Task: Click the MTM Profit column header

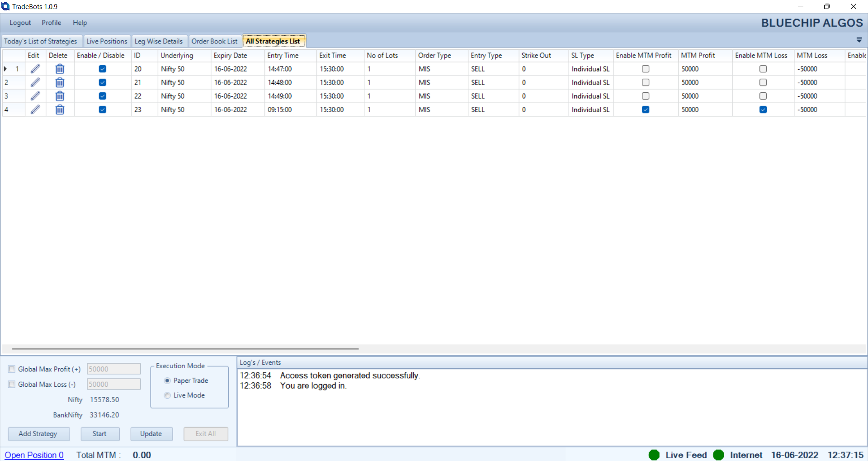Action: [x=705, y=56]
